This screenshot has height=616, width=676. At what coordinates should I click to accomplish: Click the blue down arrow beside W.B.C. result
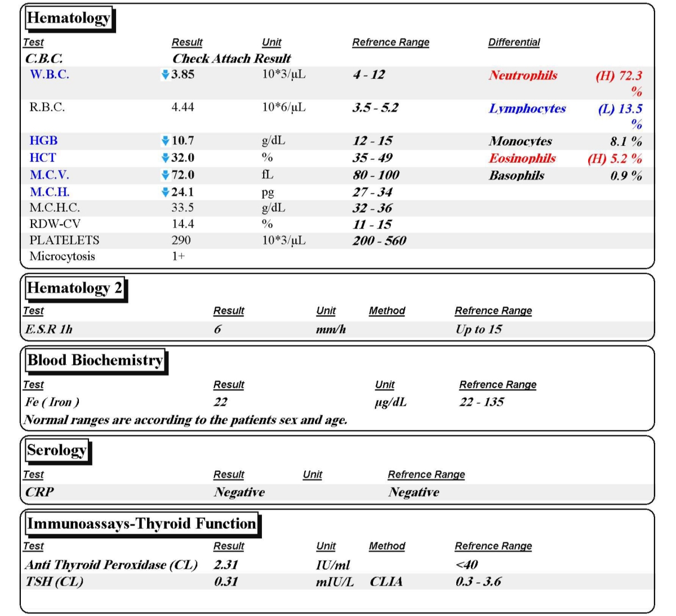click(165, 75)
